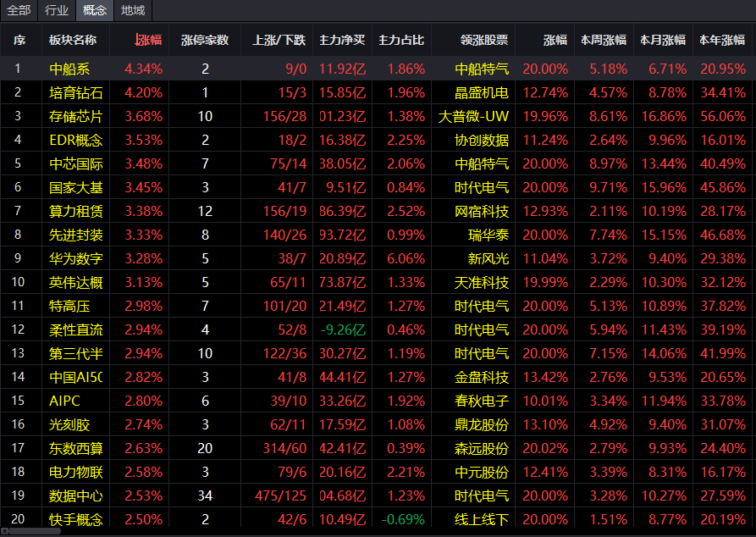Click the 序 column header
The height and width of the screenshot is (537, 756).
(x=19, y=40)
